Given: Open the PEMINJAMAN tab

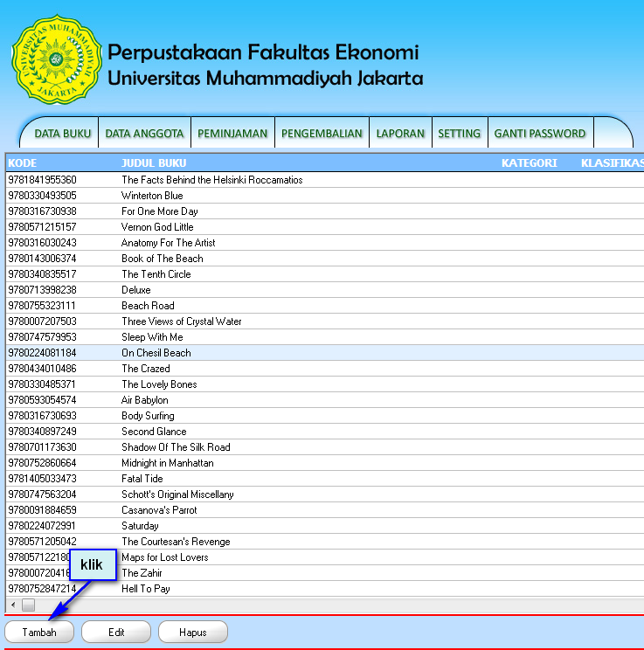Looking at the screenshot, I should click(x=232, y=134).
